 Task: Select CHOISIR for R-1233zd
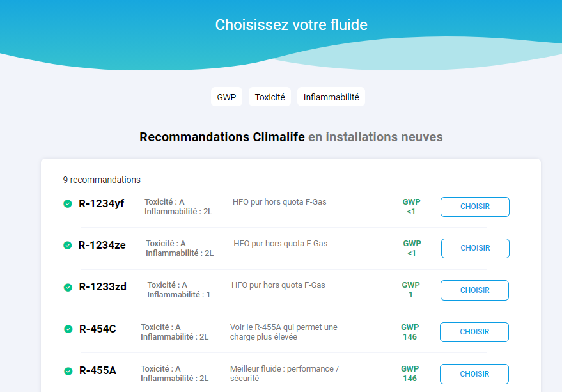click(474, 290)
